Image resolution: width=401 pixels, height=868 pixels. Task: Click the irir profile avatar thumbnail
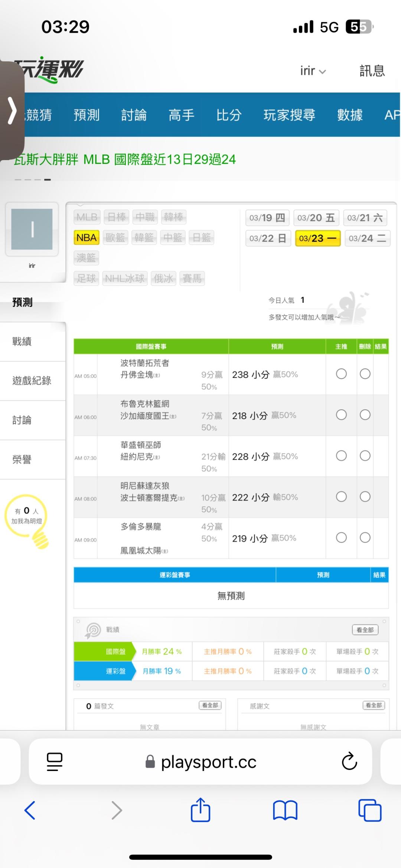[32, 229]
